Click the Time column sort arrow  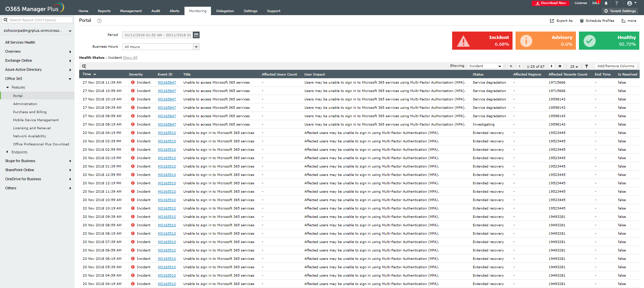(95, 75)
